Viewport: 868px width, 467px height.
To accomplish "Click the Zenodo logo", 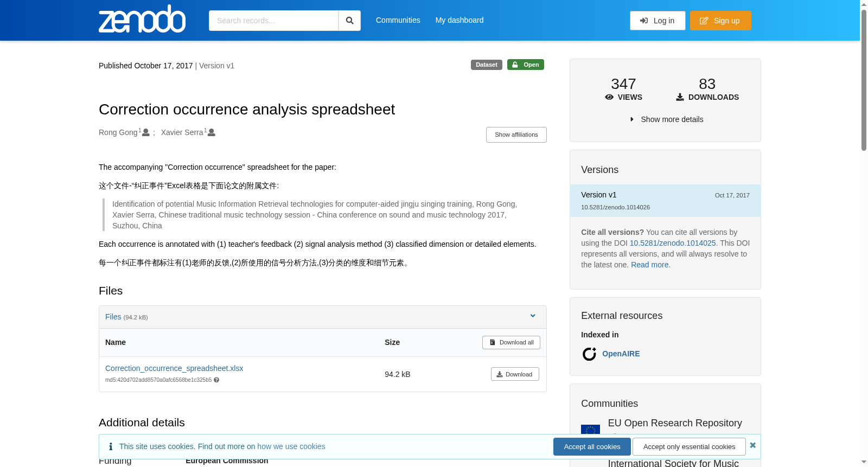I will tap(142, 20).
